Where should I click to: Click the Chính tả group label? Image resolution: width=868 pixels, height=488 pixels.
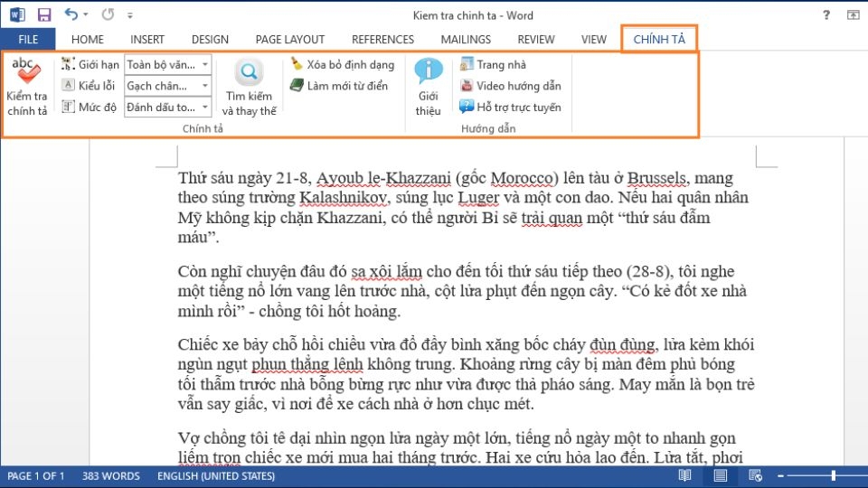203,128
